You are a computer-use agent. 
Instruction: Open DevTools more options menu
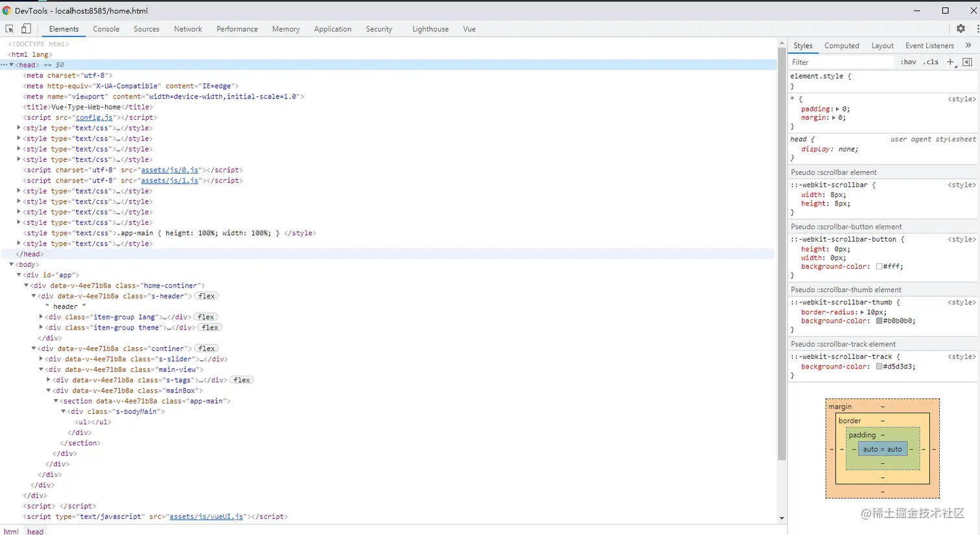[x=977, y=28]
